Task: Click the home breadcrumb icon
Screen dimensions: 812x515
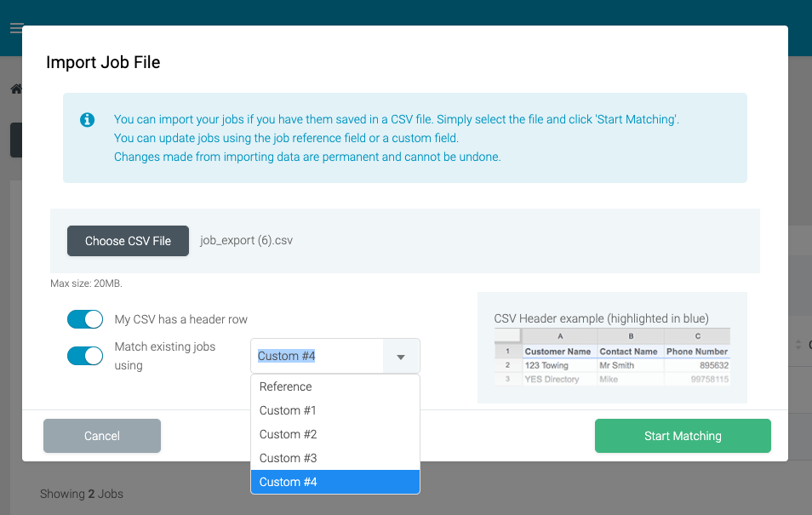Action: (x=15, y=89)
